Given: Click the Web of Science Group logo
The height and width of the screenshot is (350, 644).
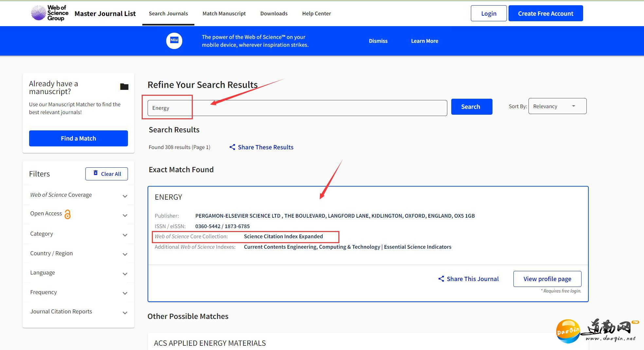Looking at the screenshot, I should pyautogui.click(x=50, y=13).
